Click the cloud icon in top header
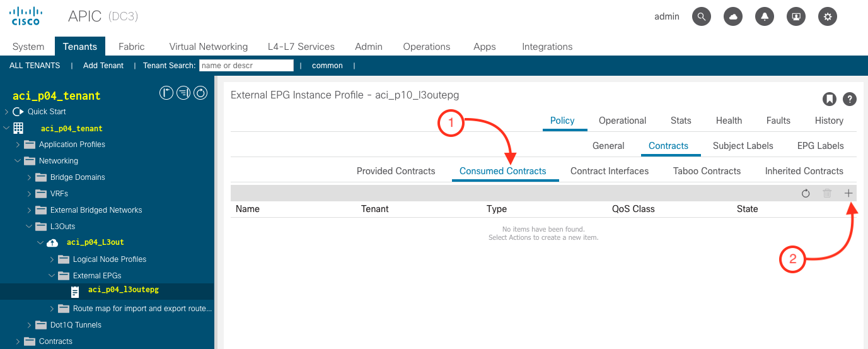 tap(733, 17)
